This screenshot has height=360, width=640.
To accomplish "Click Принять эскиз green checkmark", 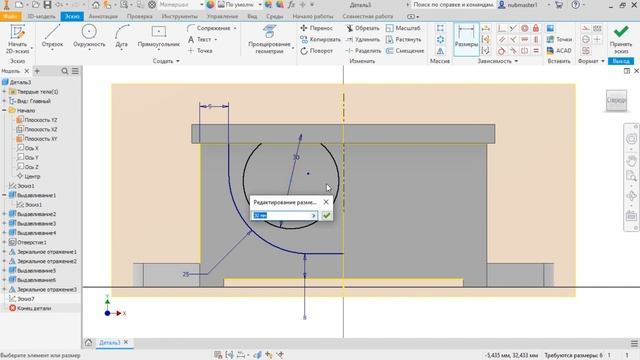I will [x=621, y=39].
